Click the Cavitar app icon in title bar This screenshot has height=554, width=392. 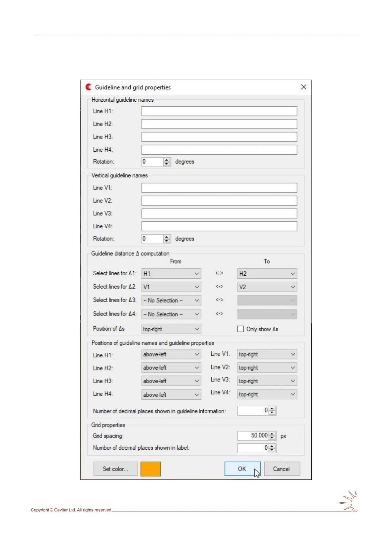pyautogui.click(x=88, y=87)
